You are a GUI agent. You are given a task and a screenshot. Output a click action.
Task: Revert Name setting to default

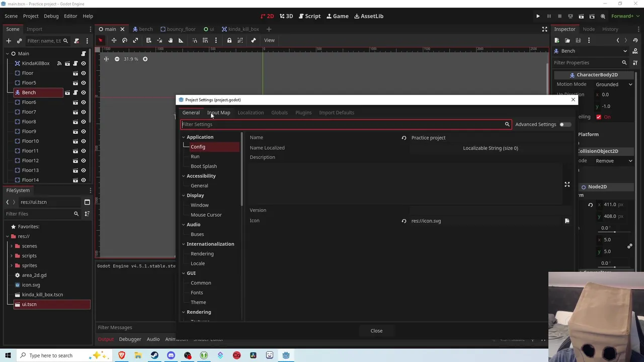[404, 138]
